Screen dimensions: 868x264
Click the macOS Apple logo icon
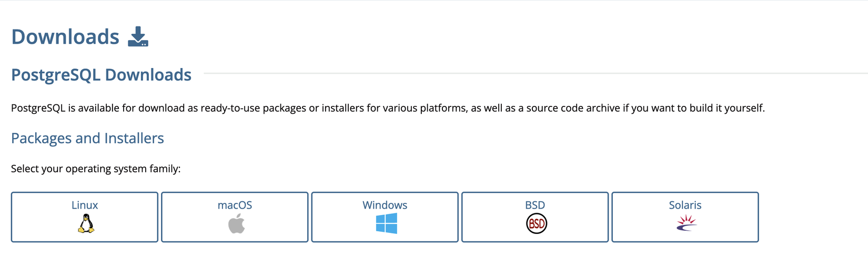point(236,224)
